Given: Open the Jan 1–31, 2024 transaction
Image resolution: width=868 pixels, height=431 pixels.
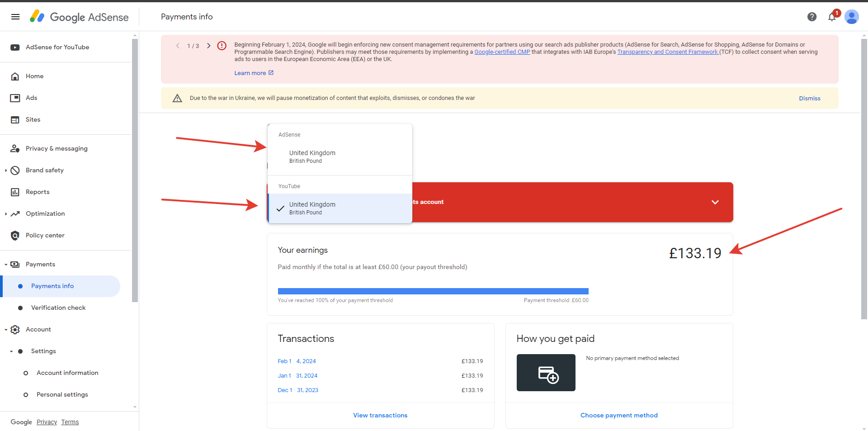Looking at the screenshot, I should pyautogui.click(x=297, y=376).
